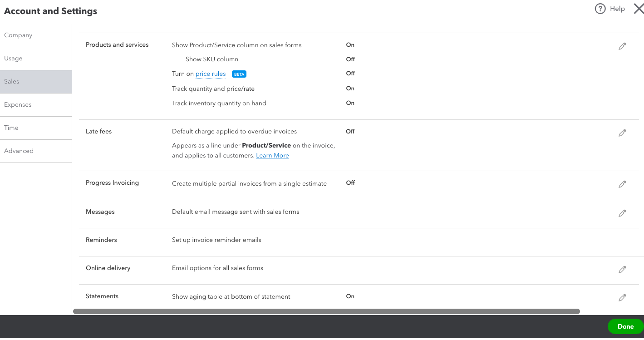Viewport: 644px width, 340px height.
Task: Open the price rules link
Action: click(211, 74)
